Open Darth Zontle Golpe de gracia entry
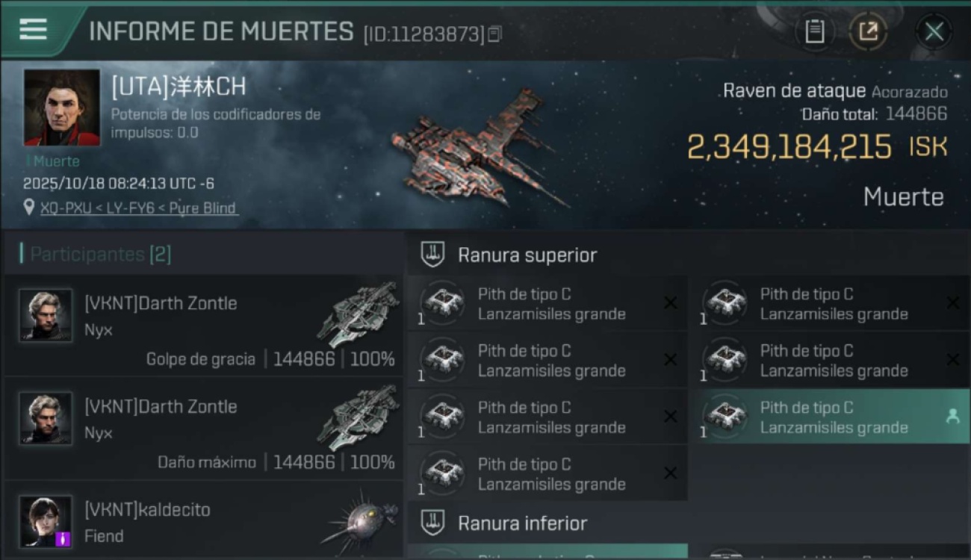Screen dimensions: 971x560 [x=204, y=326]
